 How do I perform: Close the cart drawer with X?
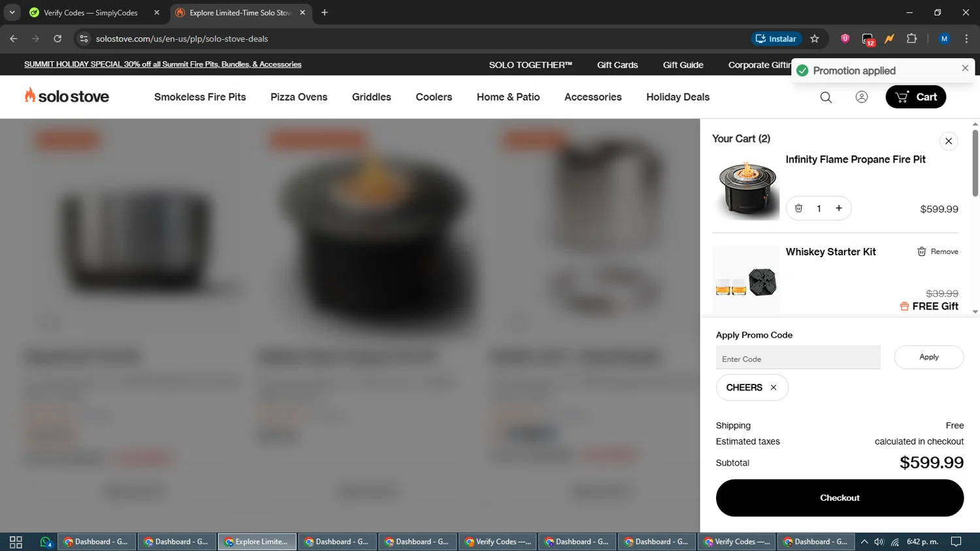click(x=949, y=141)
